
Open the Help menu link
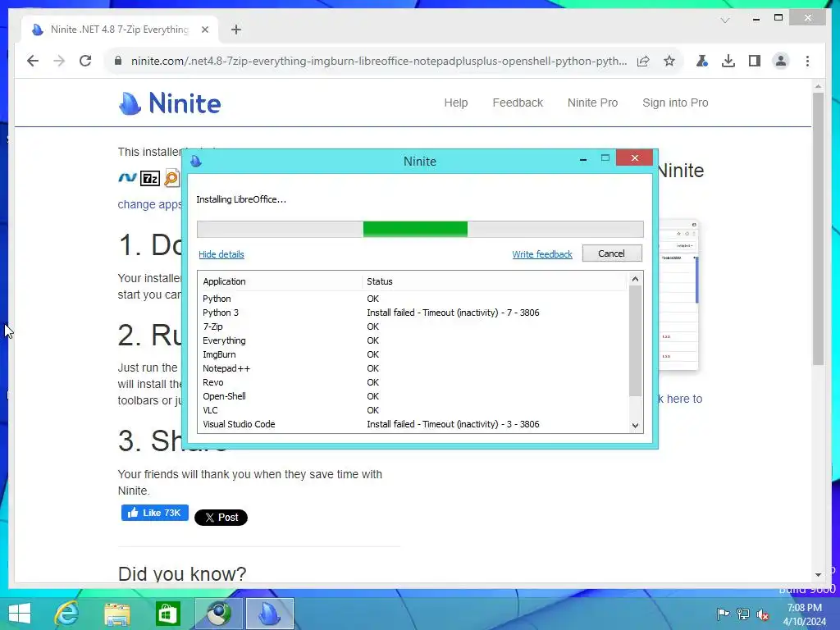(456, 103)
